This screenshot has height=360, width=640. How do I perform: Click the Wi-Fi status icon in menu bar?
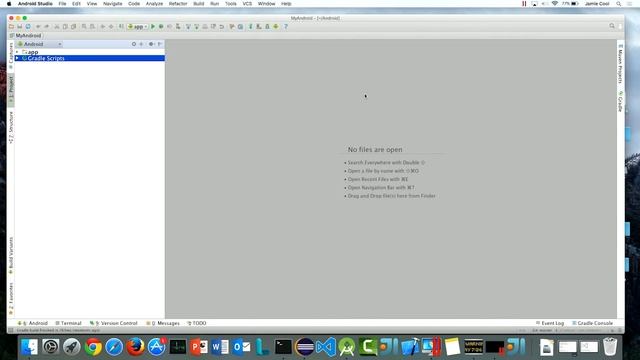click(554, 4)
